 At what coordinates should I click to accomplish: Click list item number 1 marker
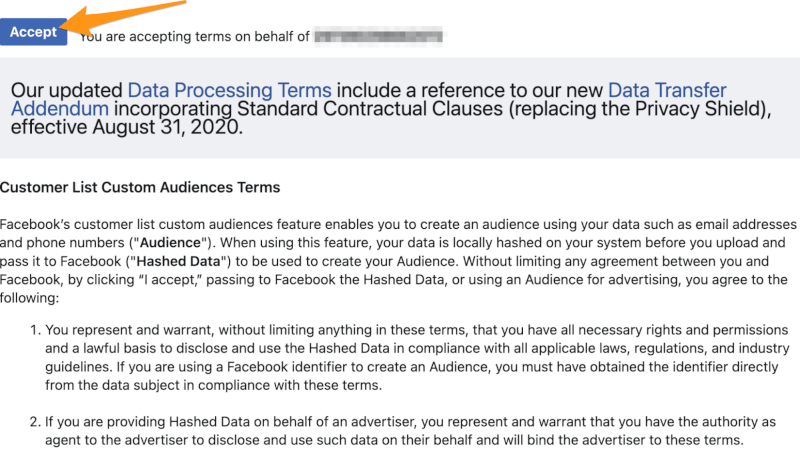tap(35, 330)
